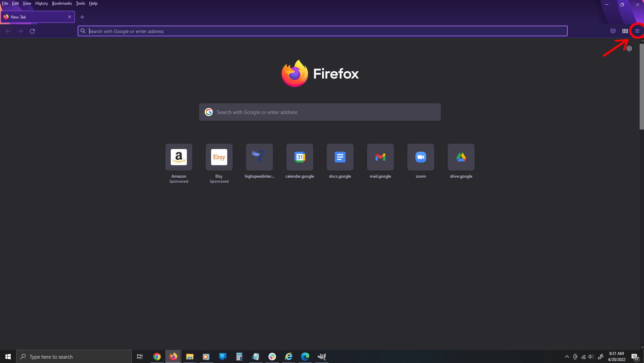The image size is (644, 363).
Task: Open GIMP from the taskbar
Action: click(322, 357)
